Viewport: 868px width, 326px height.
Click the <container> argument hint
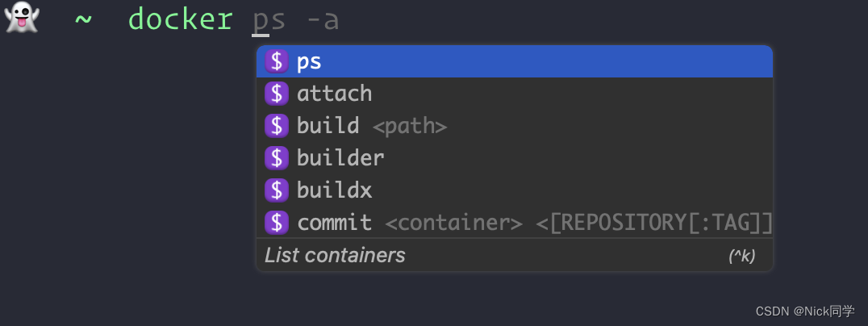tap(453, 223)
